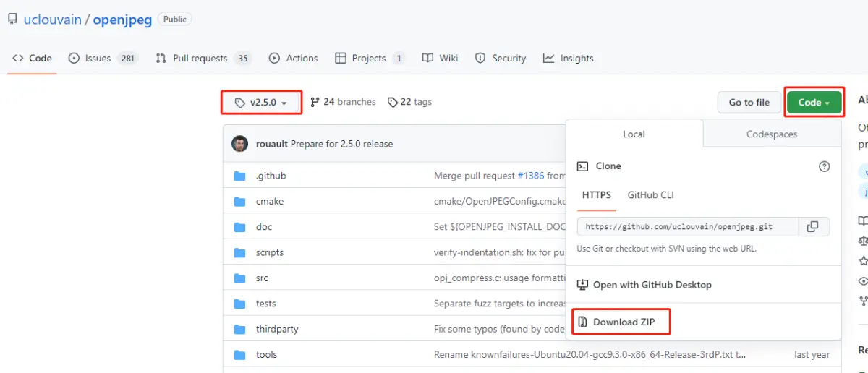
Task: Open the doc folder
Action: (264, 227)
